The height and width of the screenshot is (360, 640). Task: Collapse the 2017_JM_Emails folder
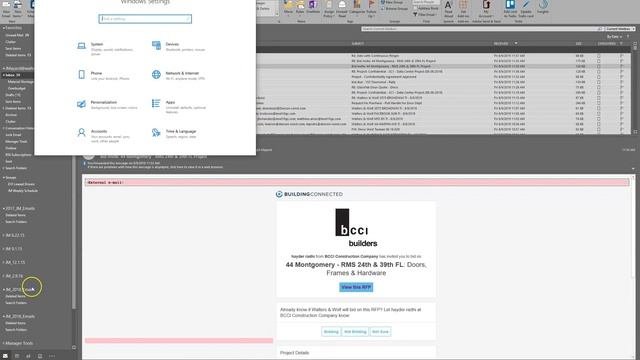tap(4, 209)
